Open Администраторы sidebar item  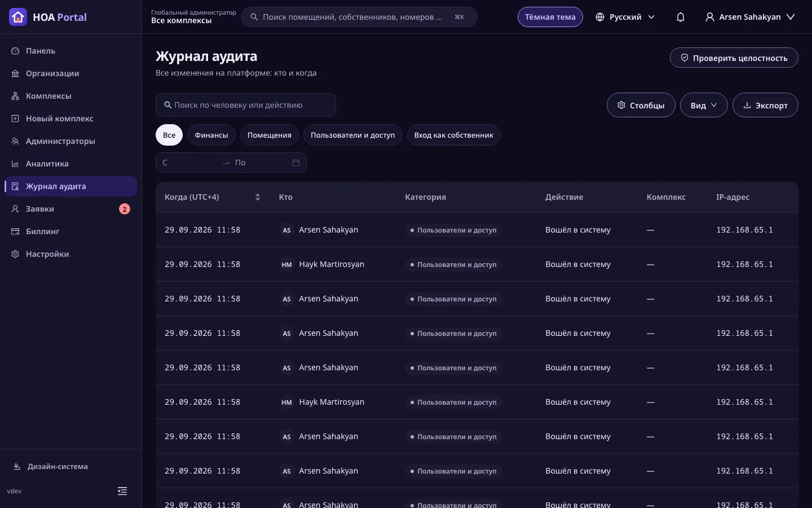coord(70,141)
